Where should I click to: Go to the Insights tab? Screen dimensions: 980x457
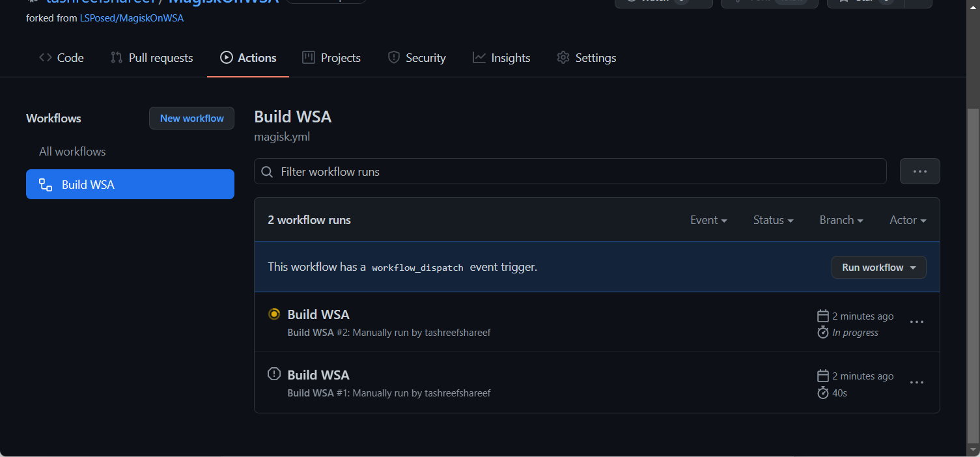pos(501,58)
